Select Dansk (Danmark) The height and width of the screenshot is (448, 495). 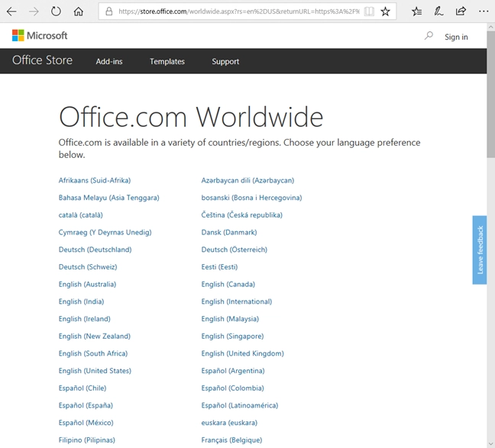coord(229,233)
